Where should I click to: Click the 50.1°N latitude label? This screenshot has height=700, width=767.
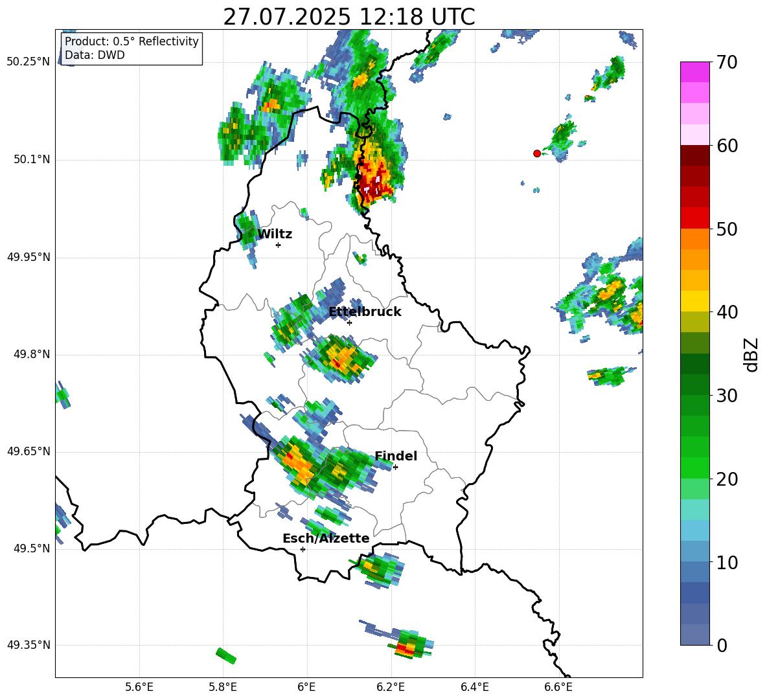click(32, 159)
